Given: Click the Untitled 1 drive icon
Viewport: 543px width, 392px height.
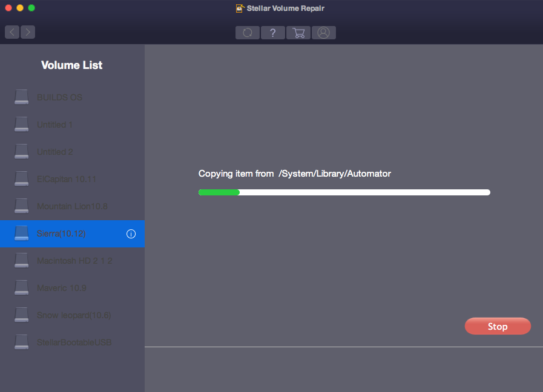Looking at the screenshot, I should click(x=21, y=124).
